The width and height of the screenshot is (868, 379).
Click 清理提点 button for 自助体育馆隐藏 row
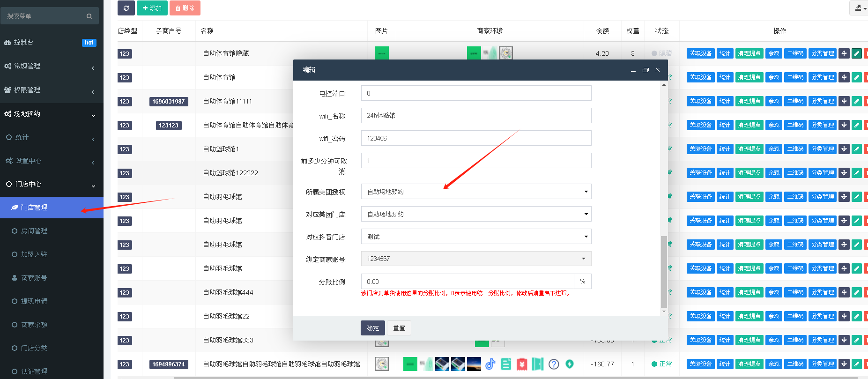[x=749, y=53]
